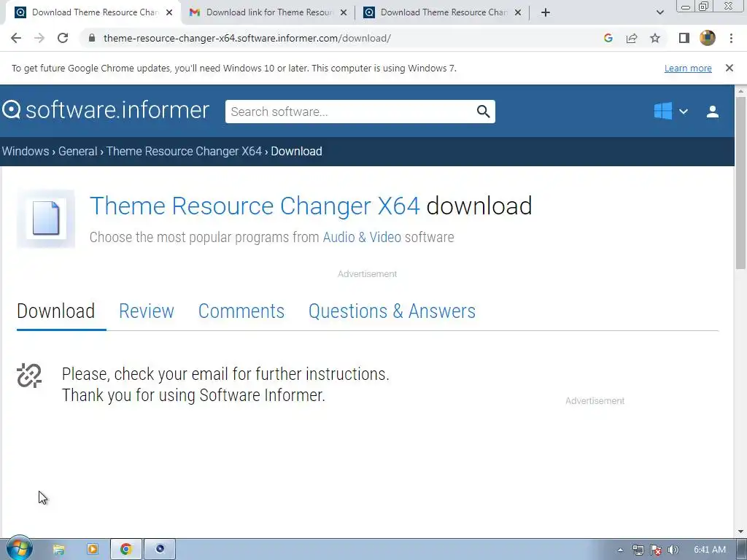This screenshot has width=747, height=560.
Task: Open the browser side panel icon
Action: [684, 38]
